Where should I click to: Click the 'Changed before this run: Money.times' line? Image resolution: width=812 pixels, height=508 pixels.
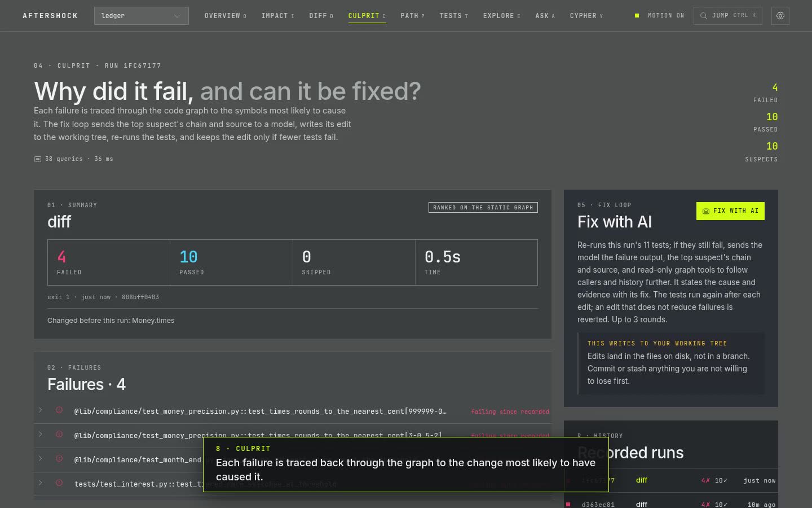coord(111,321)
